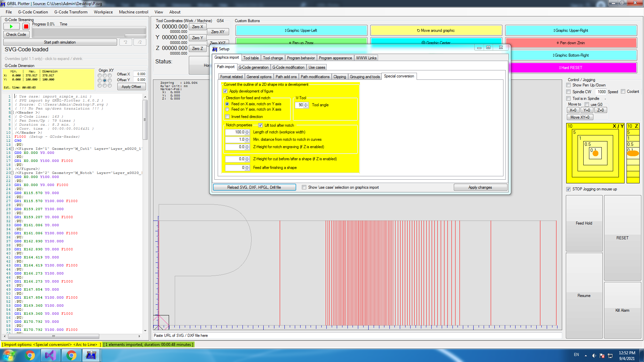
Task: Open GRBL Plotter from the taskbar
Action: (92, 355)
